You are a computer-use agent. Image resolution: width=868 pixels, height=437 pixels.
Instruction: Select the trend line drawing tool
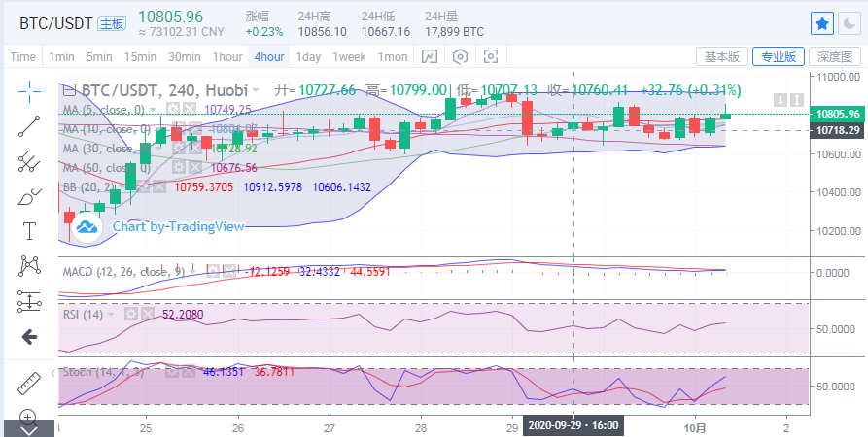pyautogui.click(x=29, y=126)
